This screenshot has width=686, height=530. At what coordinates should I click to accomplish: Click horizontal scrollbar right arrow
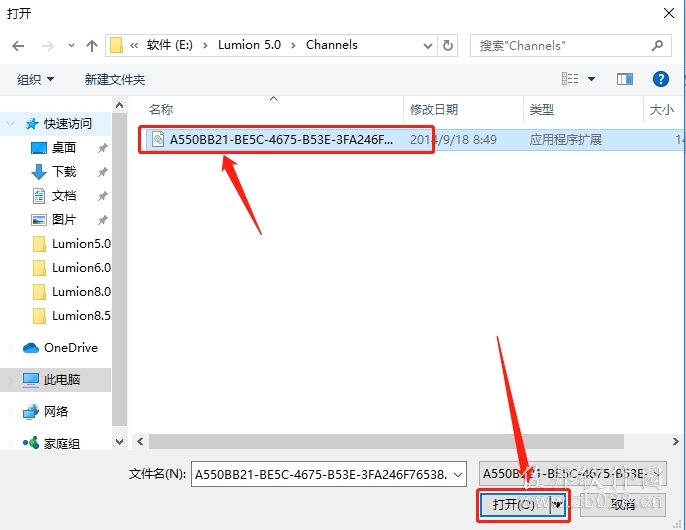(x=676, y=441)
